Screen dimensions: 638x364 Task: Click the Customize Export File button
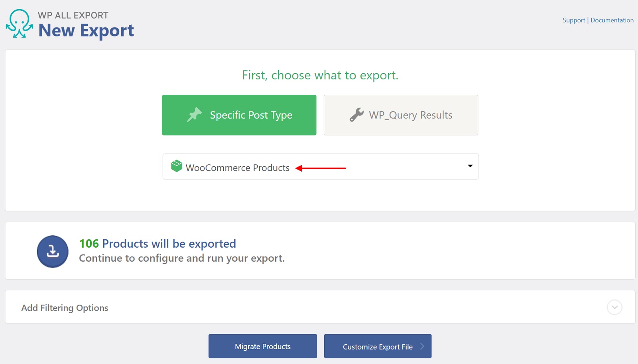point(377,346)
